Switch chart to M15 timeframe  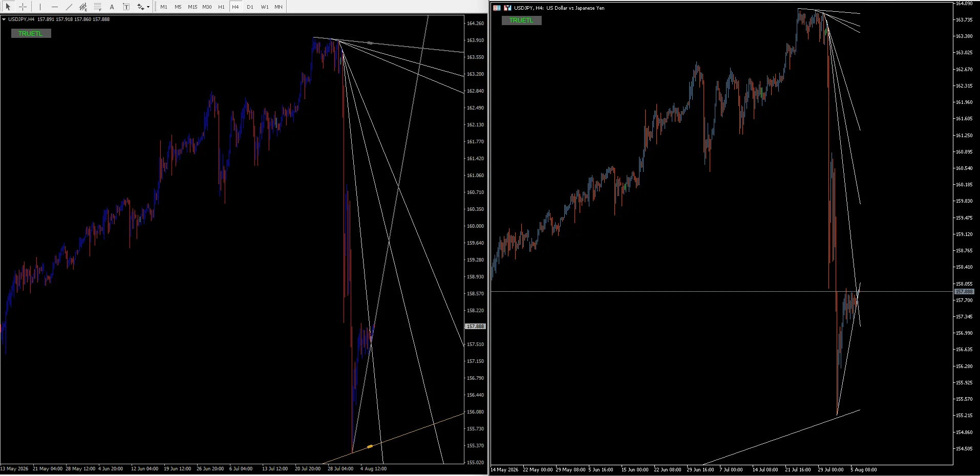point(193,7)
